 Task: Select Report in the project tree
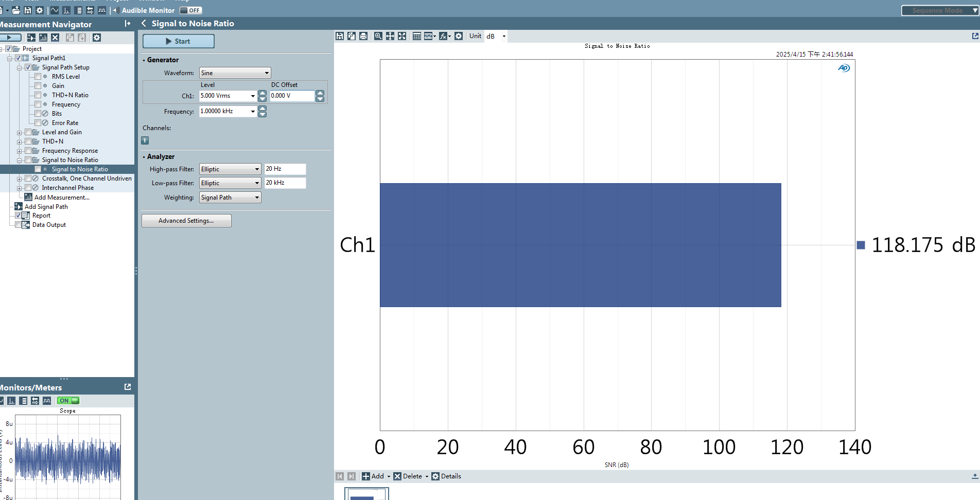[41, 216]
